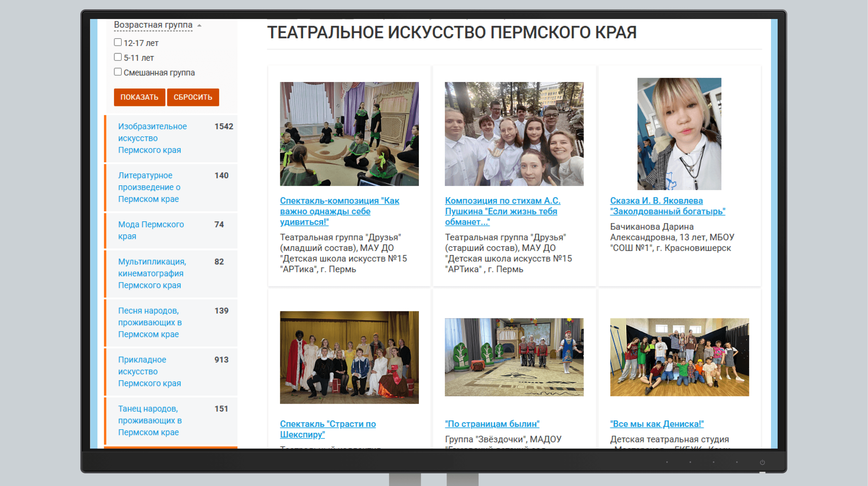
Task: Click the group selfie in white shirts thumbnail
Action: point(514,134)
